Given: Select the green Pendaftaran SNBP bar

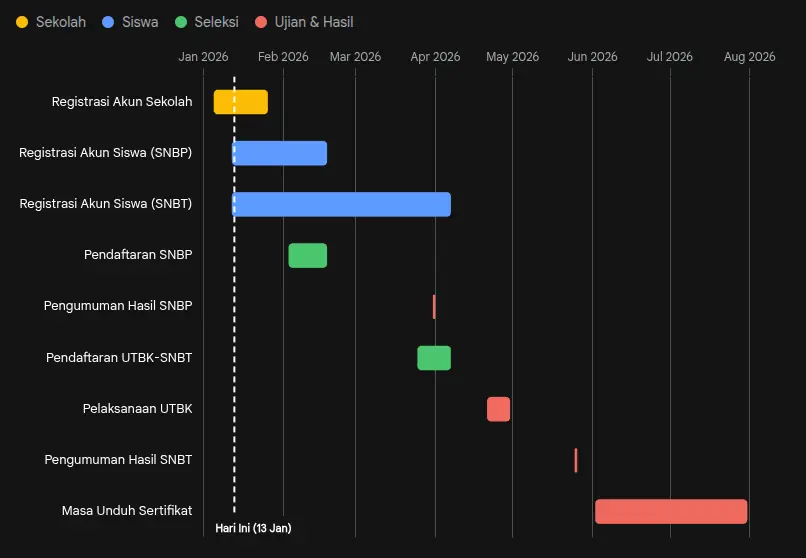Looking at the screenshot, I should pos(308,255).
